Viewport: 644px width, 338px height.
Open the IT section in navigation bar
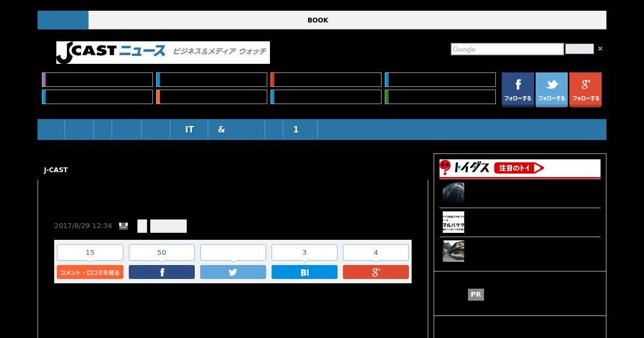189,130
